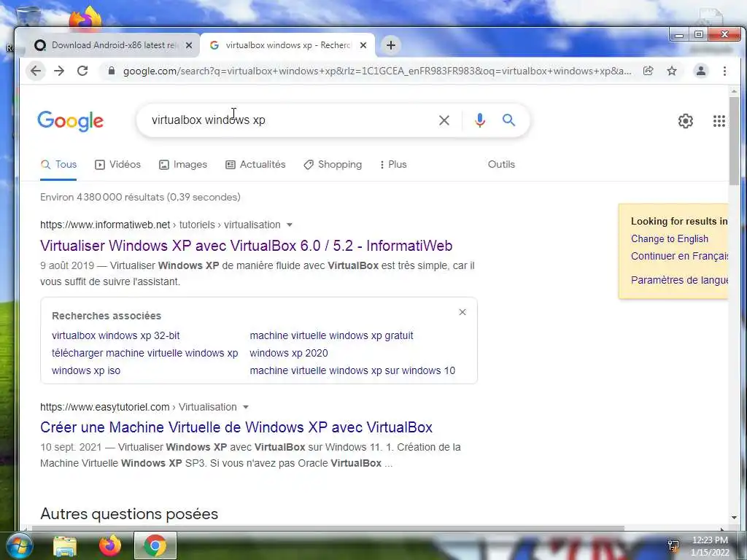
Task: Open a new tab with plus button
Action: 391,45
